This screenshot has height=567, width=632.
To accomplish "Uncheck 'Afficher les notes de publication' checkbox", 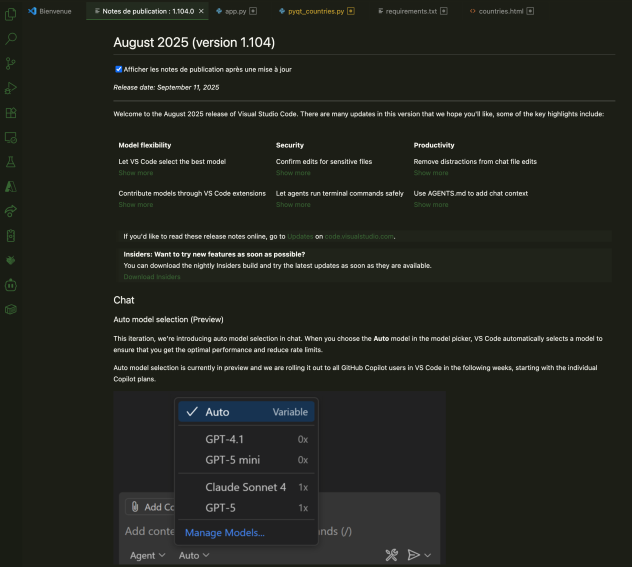I will point(119,69).
